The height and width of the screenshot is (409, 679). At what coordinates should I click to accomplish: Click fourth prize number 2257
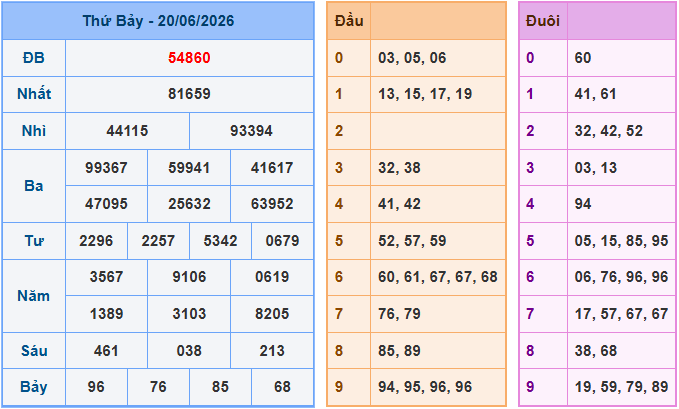coord(158,240)
